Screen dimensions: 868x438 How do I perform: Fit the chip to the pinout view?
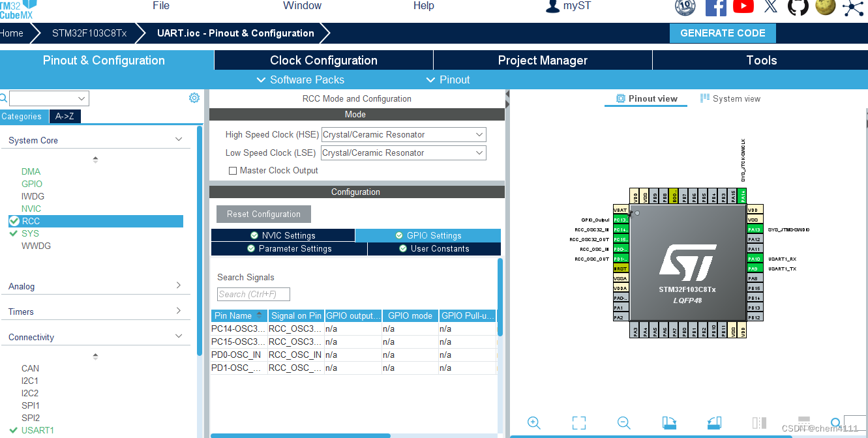pos(578,422)
